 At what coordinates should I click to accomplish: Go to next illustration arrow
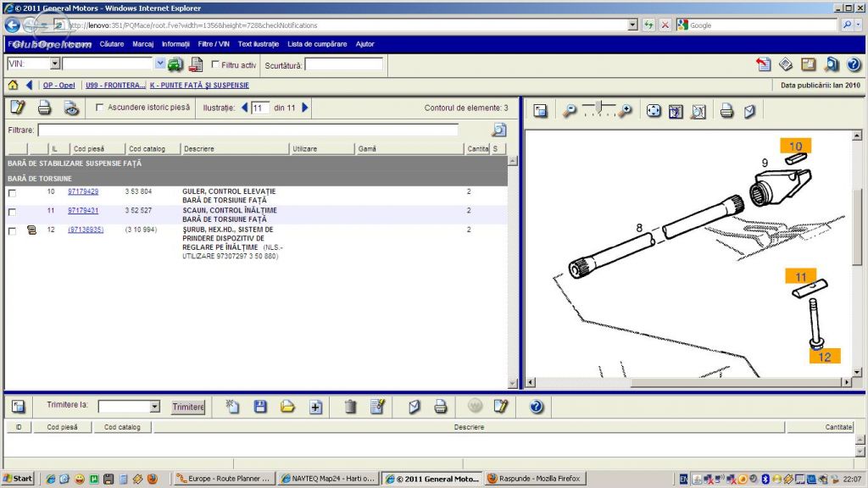click(305, 108)
